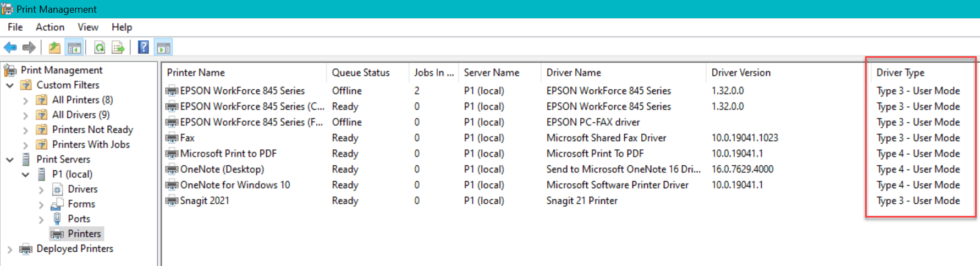This screenshot has width=980, height=266.
Task: Sort by the Driver Version column header
Action: click(788, 73)
